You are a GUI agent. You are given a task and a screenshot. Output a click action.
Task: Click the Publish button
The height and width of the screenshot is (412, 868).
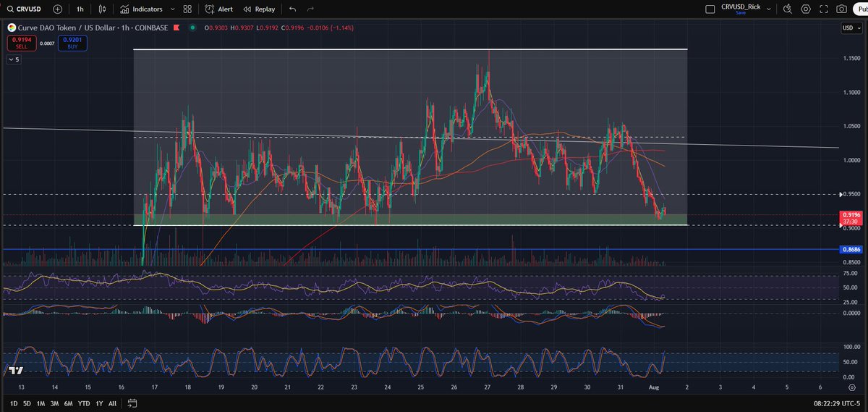point(861,9)
